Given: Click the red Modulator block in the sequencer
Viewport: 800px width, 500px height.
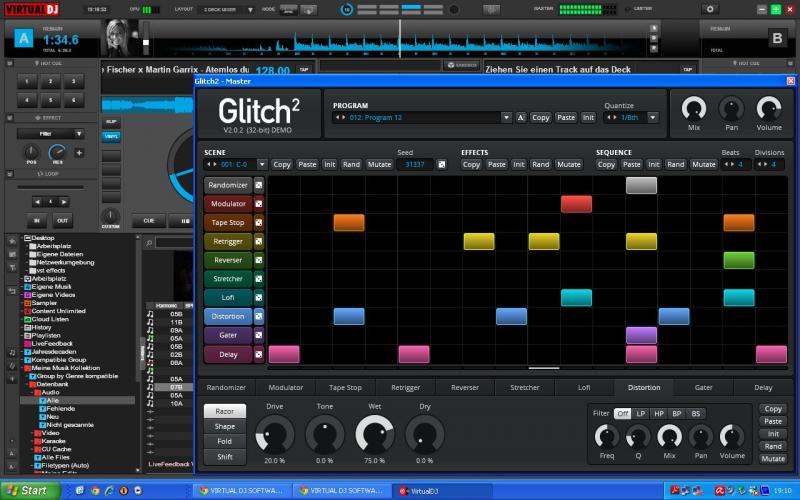Looking at the screenshot, I should pyautogui.click(x=576, y=204).
